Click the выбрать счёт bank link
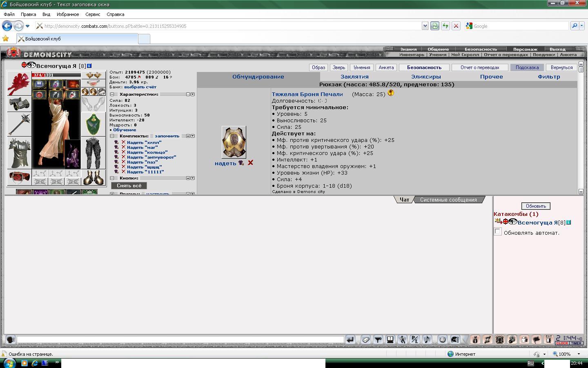The image size is (588, 368). click(140, 87)
